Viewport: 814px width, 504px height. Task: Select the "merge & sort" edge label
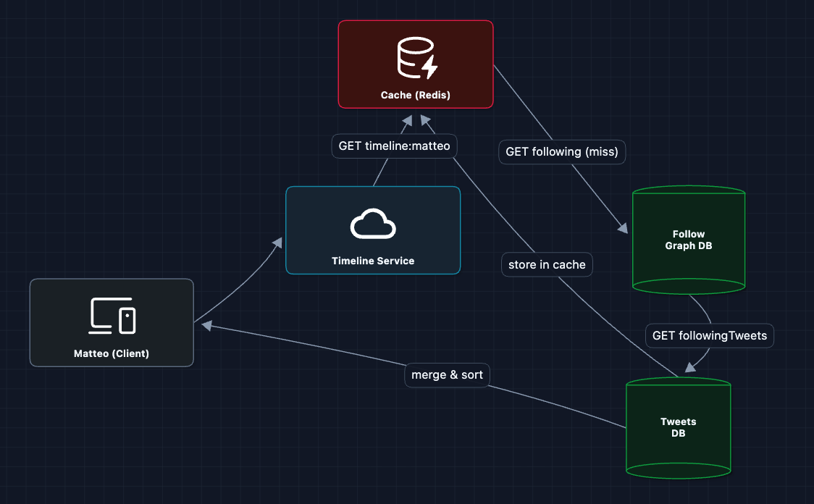[x=447, y=375]
